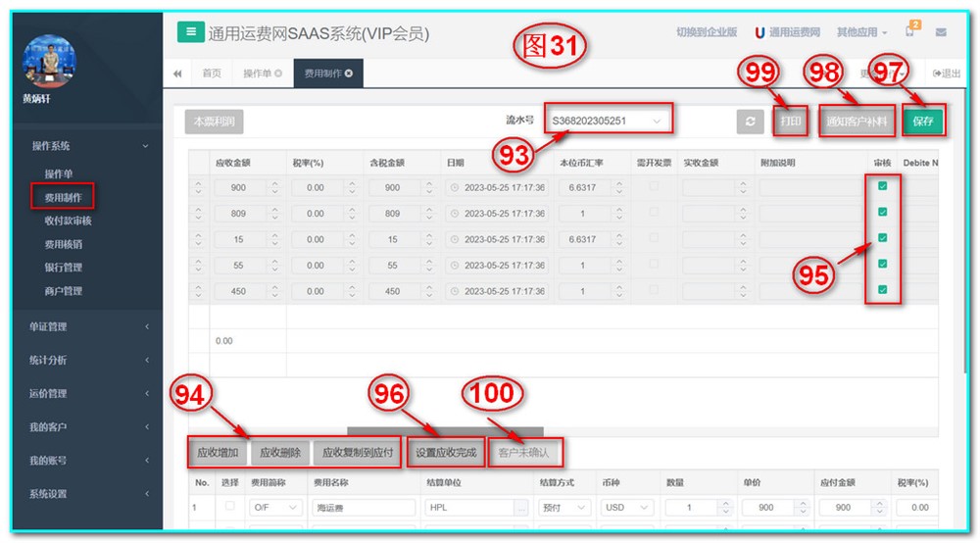Click the double-arrow tab scroll-left icon
This screenshot has height=543, width=980.
177,74
